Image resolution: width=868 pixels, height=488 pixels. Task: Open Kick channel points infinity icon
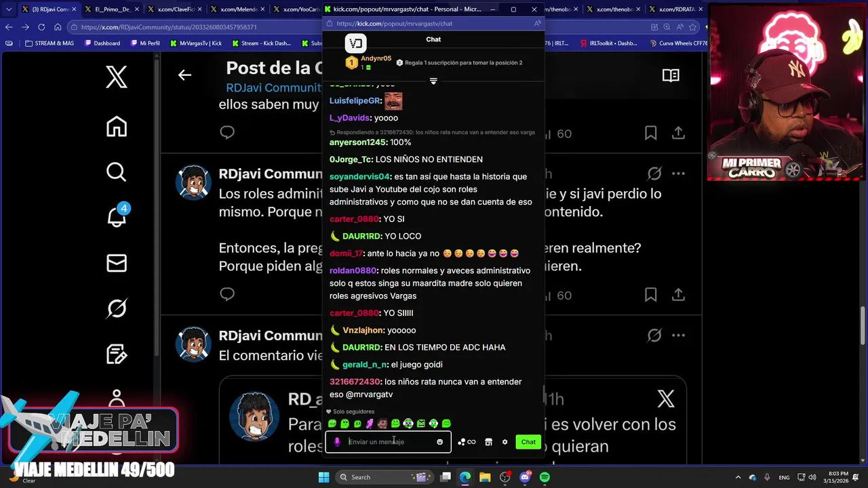[x=467, y=442]
